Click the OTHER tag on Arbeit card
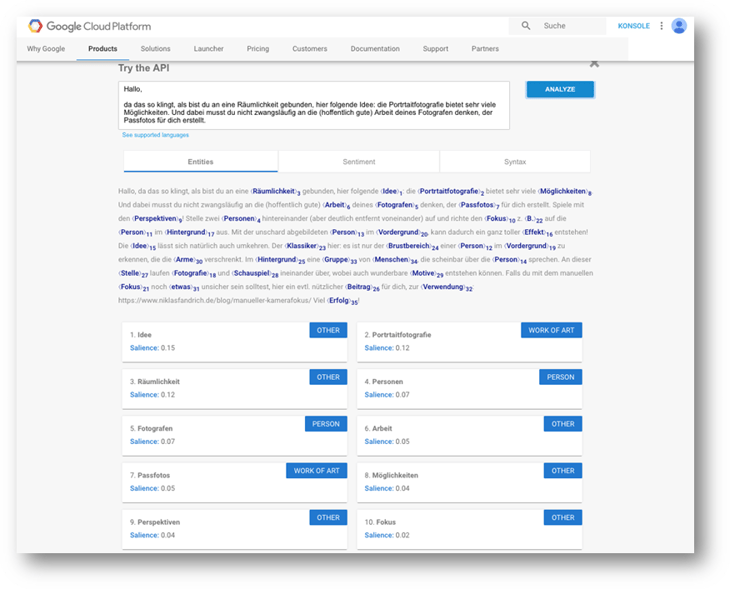 point(563,424)
